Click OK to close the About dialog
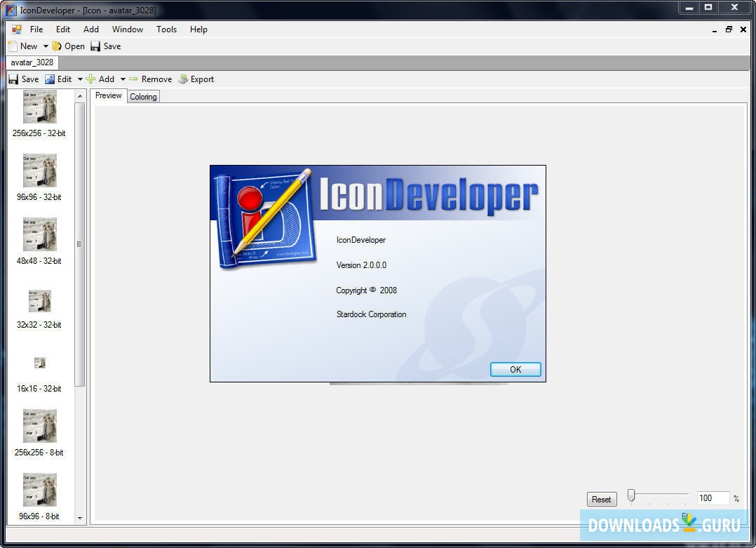756x548 pixels. 515,369
